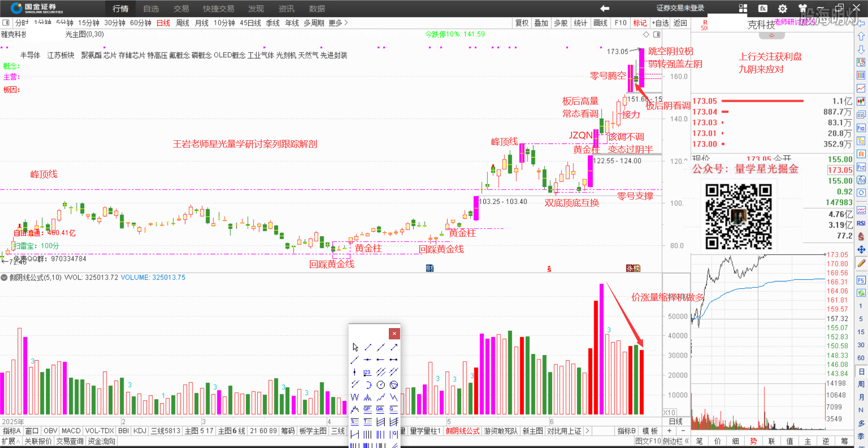868x448 pixels.
Task: Expand indicator tabs right arrow after 对比用上证
Action: 587,431
